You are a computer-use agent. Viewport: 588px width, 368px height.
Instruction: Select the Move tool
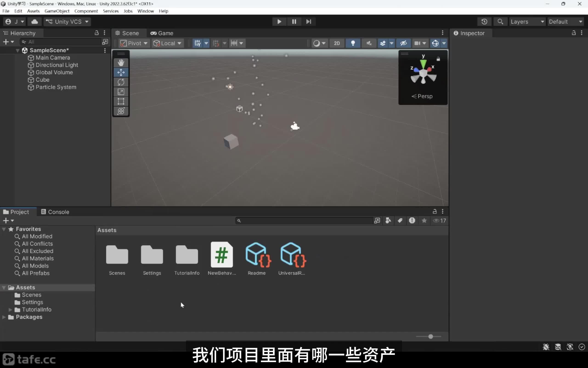pyautogui.click(x=121, y=72)
